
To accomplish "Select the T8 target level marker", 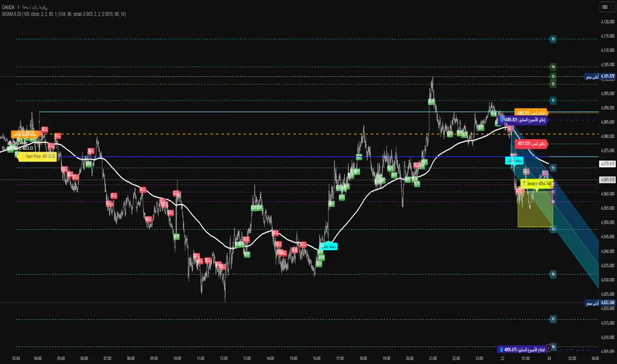I will 553,347.
